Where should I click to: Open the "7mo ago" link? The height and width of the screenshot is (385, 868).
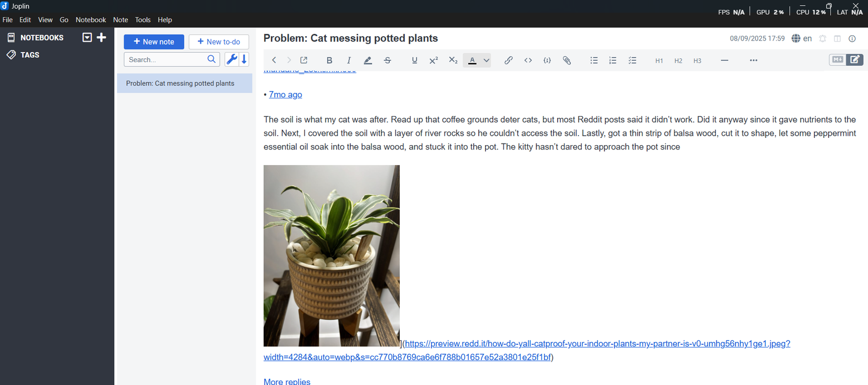(285, 95)
